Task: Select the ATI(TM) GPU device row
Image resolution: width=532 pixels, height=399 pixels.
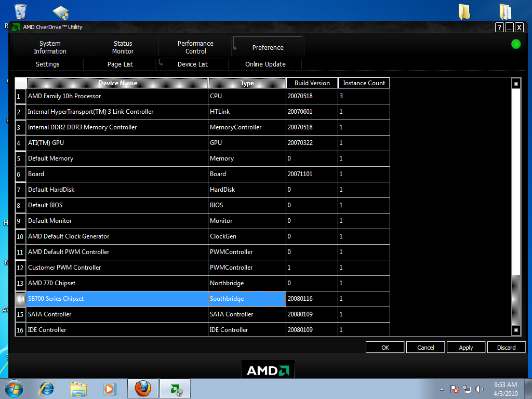Action: (x=117, y=143)
